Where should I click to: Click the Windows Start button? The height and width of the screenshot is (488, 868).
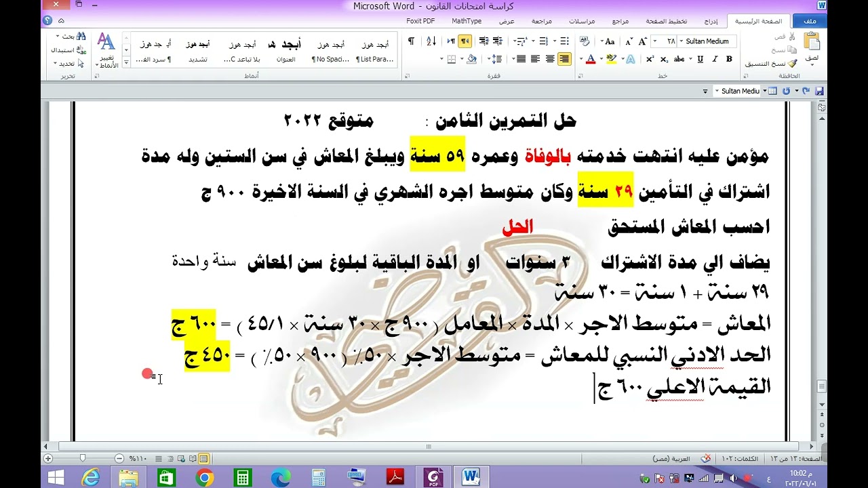coord(56,477)
